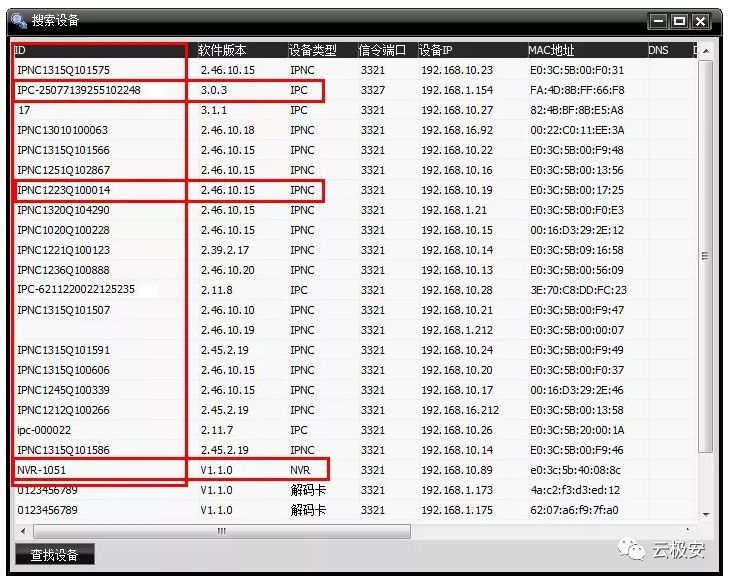Image resolution: width=729 pixels, height=582 pixels.
Task: Sort by the 设备类型 column header
Action: click(322, 50)
